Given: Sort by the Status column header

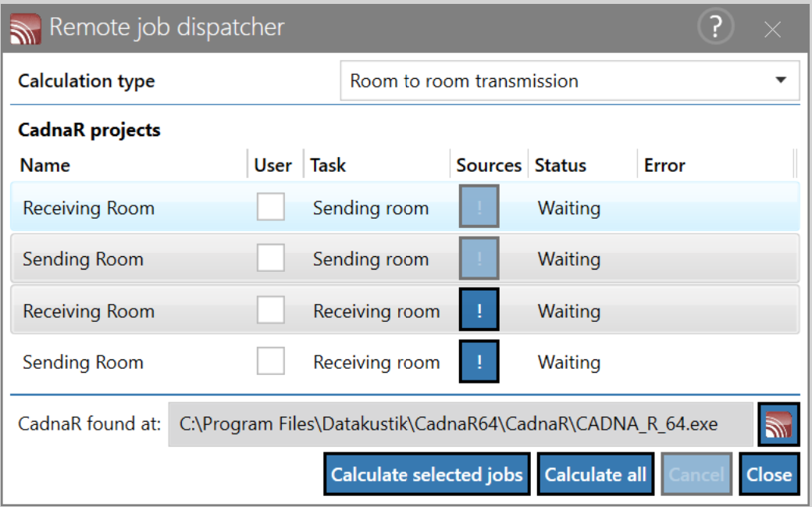Looking at the screenshot, I should click(x=561, y=165).
